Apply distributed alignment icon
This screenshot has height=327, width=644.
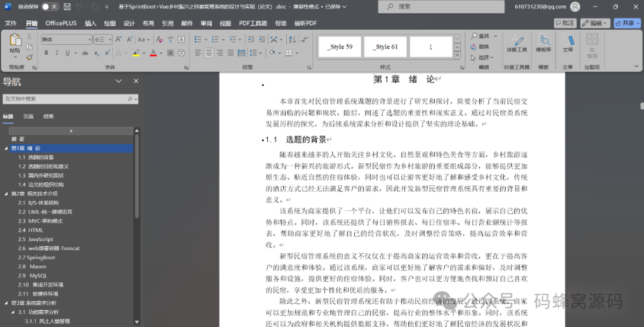(x=241, y=53)
